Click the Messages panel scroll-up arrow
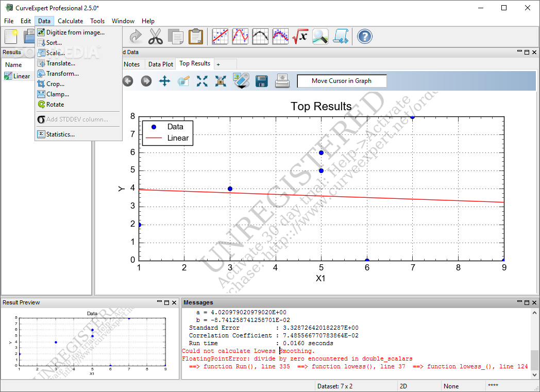This screenshot has width=540, height=392. click(534, 313)
